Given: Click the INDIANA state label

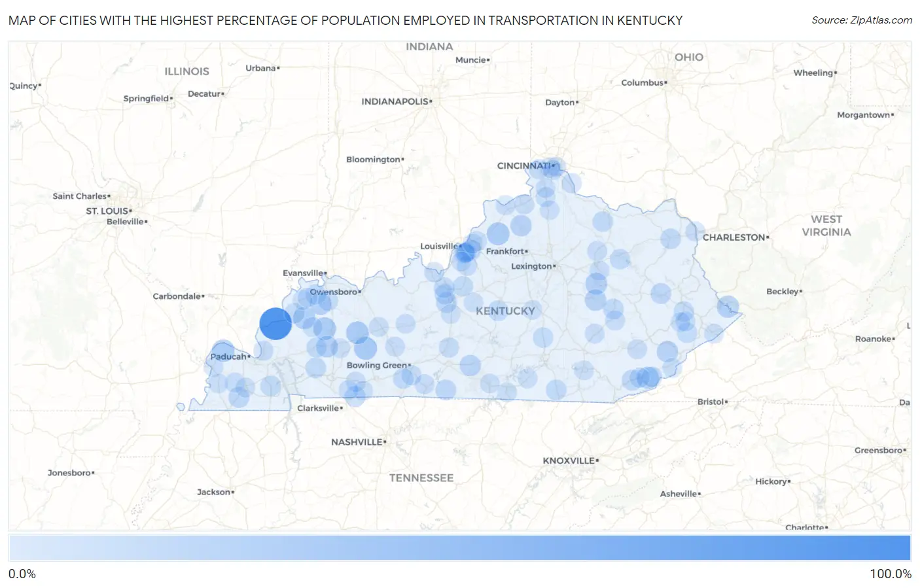Looking at the screenshot, I should pos(429,47).
